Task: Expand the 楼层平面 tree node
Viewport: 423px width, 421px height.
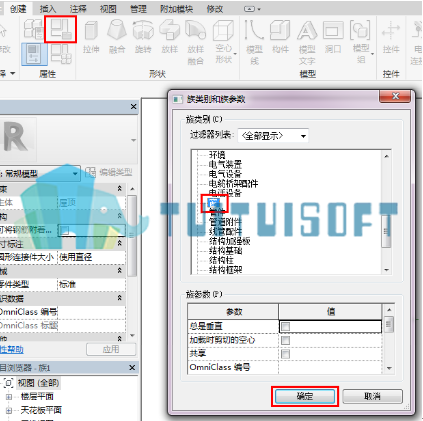Action: 9,397
